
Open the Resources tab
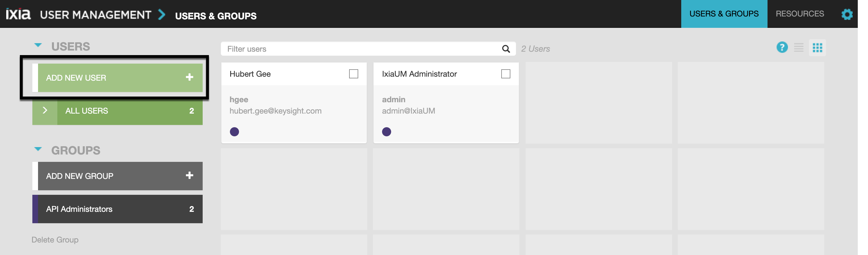(800, 14)
